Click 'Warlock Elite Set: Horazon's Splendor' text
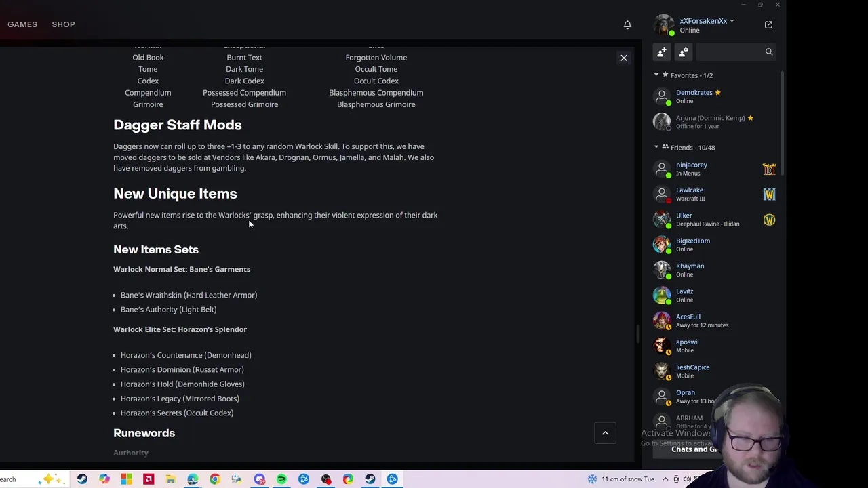868x488 pixels. [180, 329]
